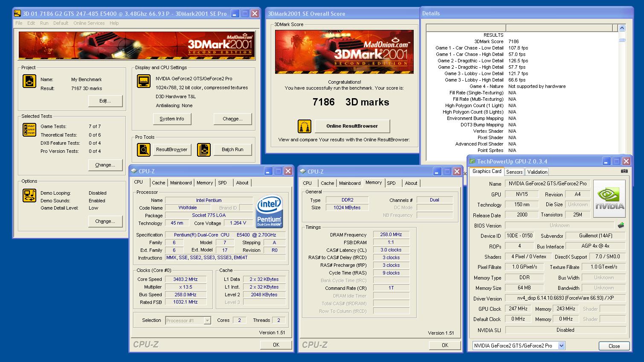Close the GPU-Z window via title bar X
The width and height of the screenshot is (644, 362).
(x=626, y=161)
